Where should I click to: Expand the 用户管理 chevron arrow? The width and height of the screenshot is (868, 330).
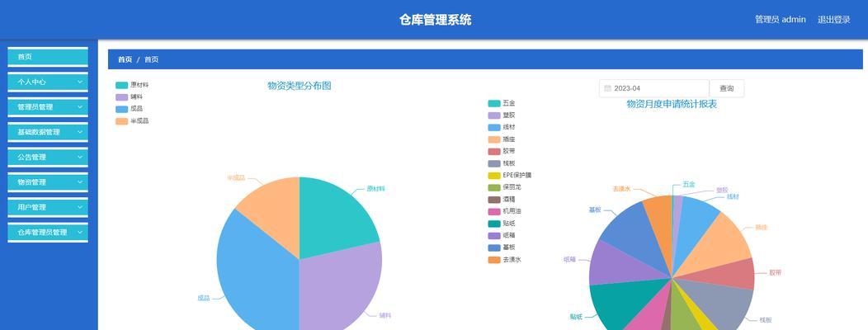click(80, 207)
